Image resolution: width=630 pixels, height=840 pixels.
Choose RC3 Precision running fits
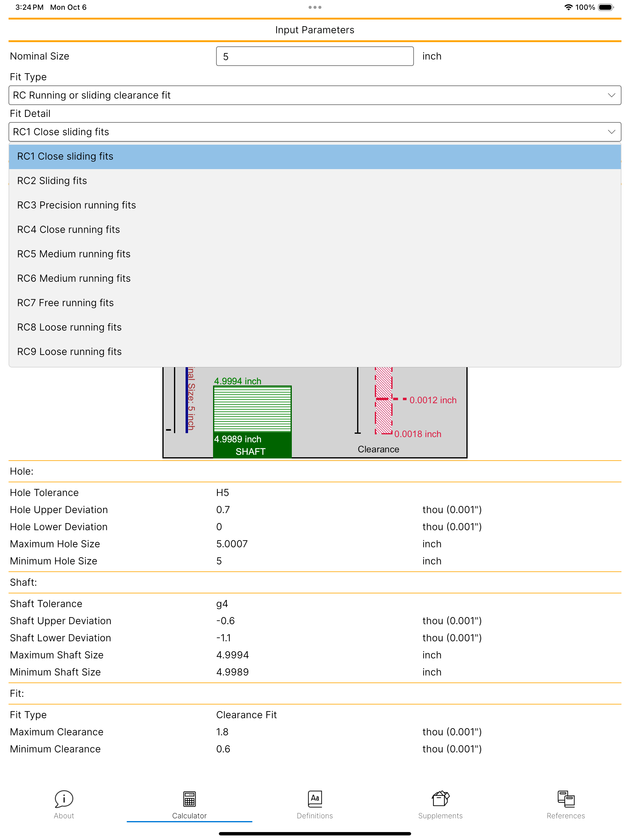point(315,205)
